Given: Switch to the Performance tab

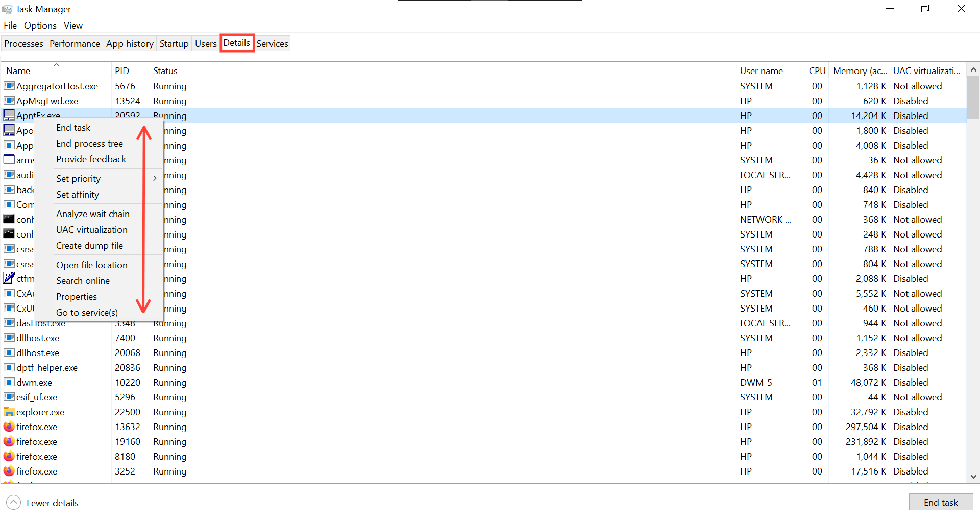Looking at the screenshot, I should coord(75,43).
